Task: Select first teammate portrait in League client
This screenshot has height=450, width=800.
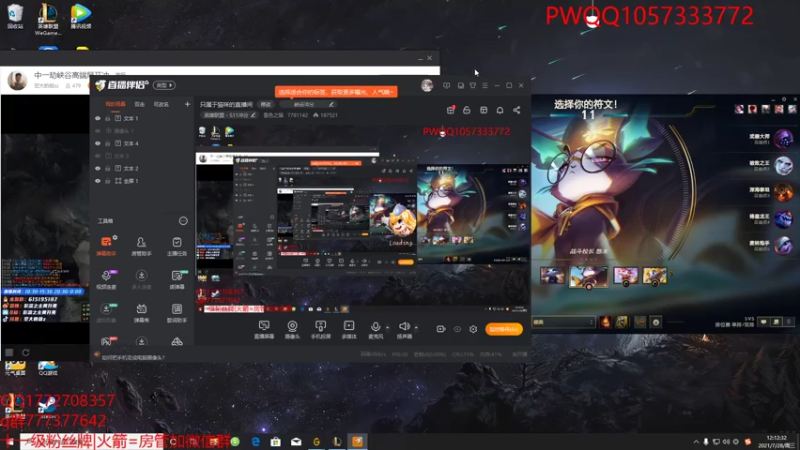Action: 783,139
